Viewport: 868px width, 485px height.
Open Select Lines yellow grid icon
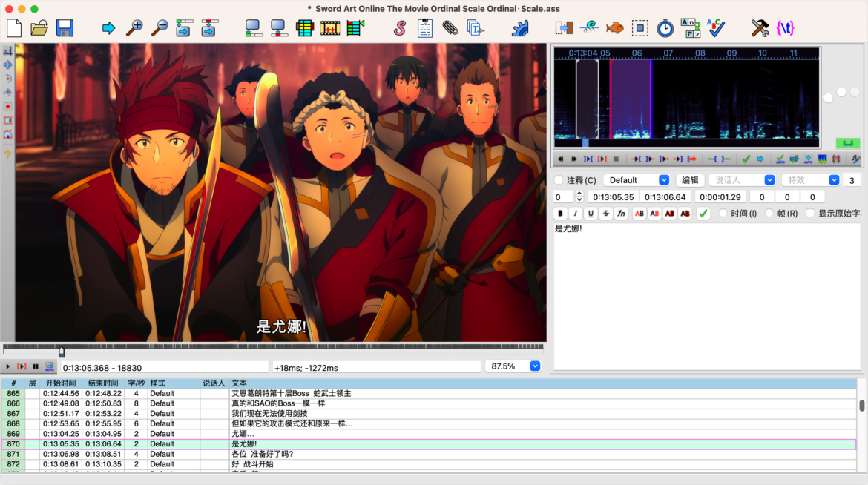tap(304, 27)
